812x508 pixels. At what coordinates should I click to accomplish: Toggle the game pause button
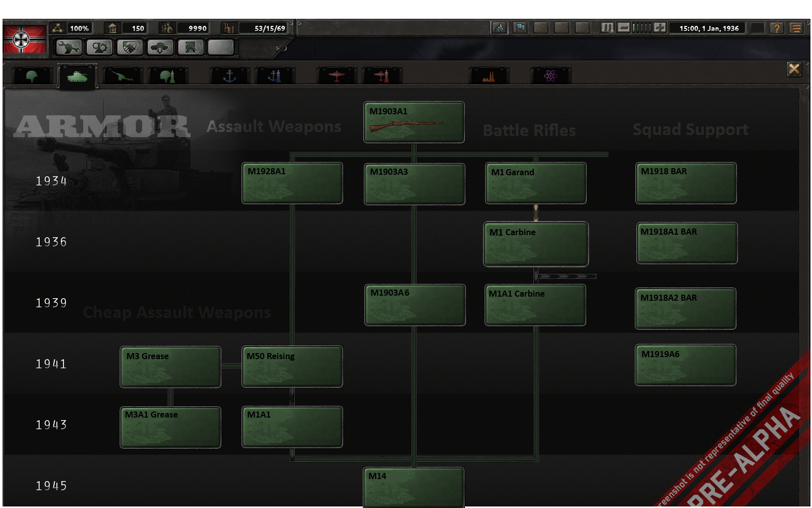[x=607, y=28]
